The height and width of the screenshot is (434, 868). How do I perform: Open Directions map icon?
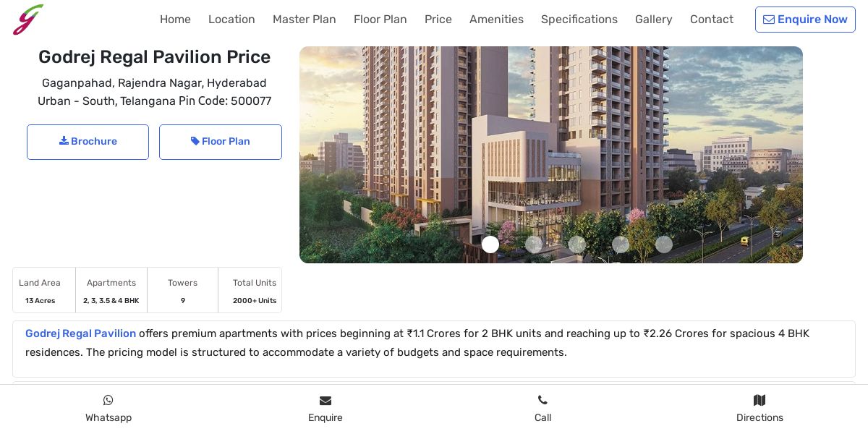(759, 400)
